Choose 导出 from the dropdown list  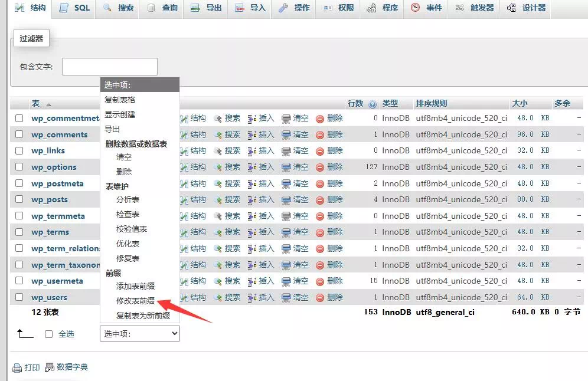click(x=140, y=129)
